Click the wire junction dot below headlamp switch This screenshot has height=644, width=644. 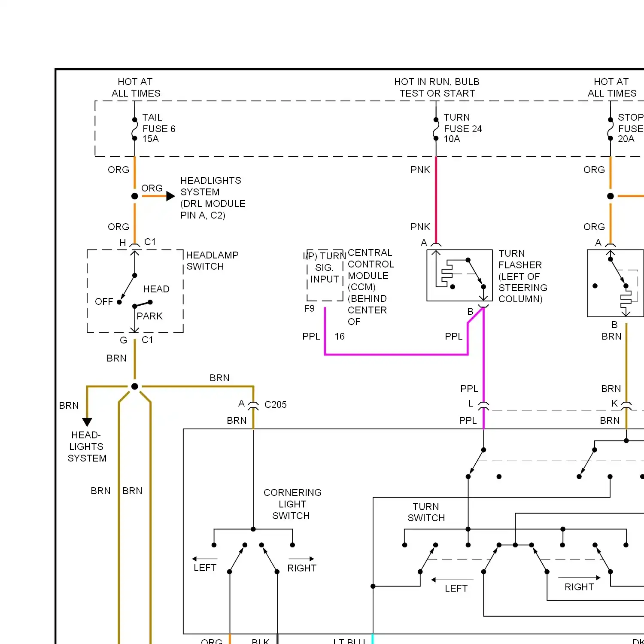coord(135,386)
